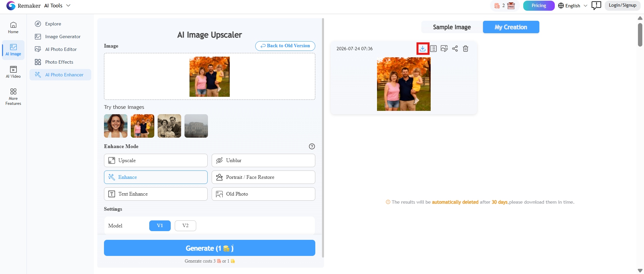Choose the gray building sample image
This screenshot has width=644, height=274.
click(x=196, y=126)
